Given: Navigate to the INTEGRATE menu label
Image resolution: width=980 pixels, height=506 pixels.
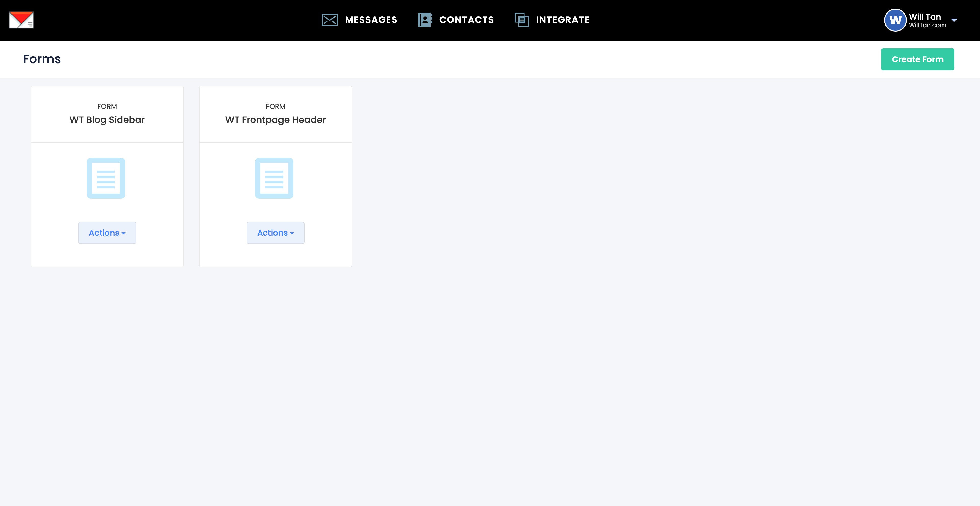Looking at the screenshot, I should click(x=563, y=20).
